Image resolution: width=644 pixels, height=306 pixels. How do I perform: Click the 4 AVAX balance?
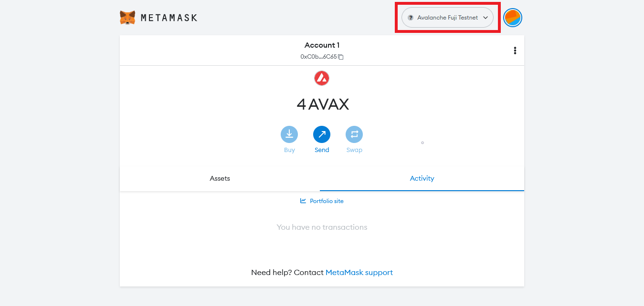pos(322,104)
